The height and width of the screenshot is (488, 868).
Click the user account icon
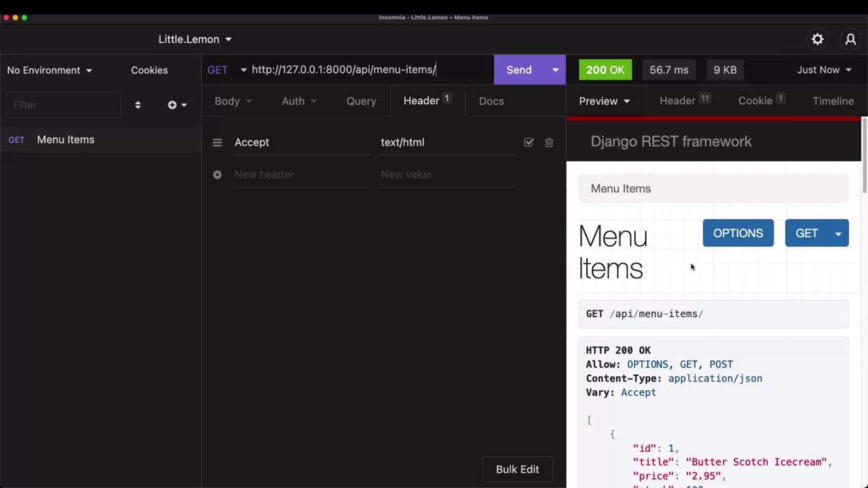tap(850, 39)
